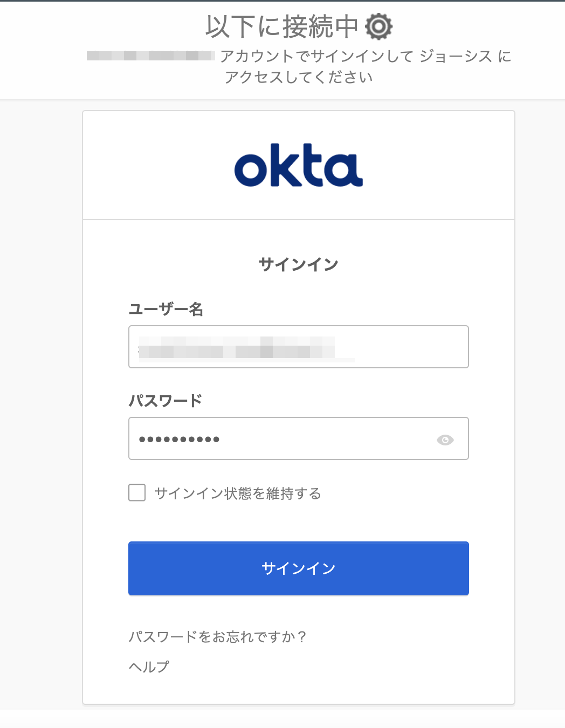The width and height of the screenshot is (565, 728).
Task: Click the サインイン heading above the form
Action: point(298,264)
